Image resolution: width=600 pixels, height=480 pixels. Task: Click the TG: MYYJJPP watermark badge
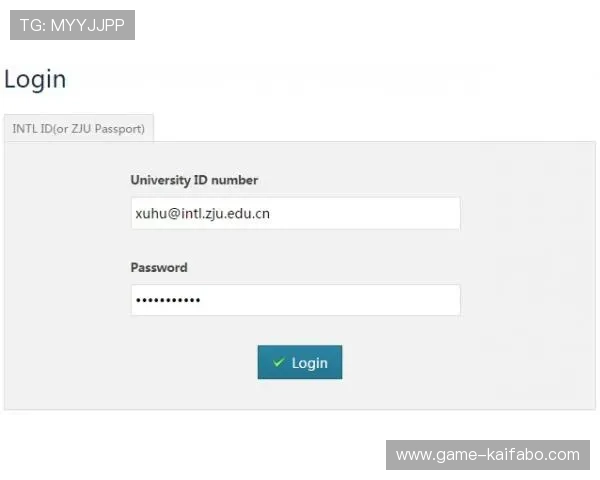(x=72, y=25)
